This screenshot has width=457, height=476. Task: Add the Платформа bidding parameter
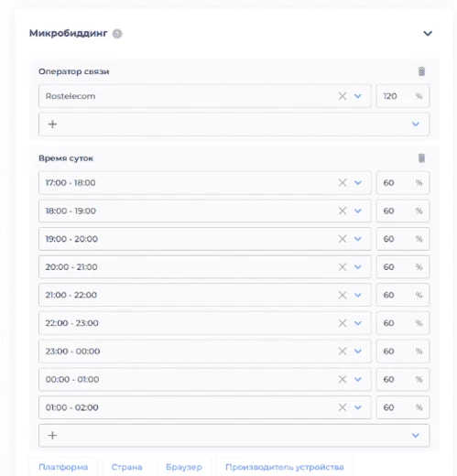click(63, 467)
